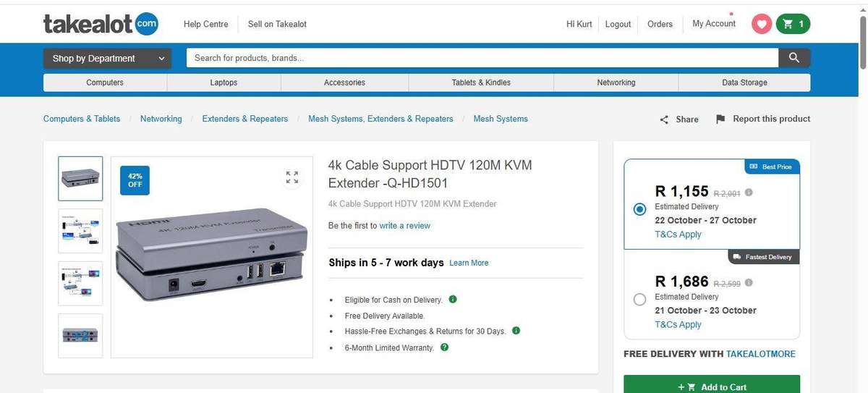The width and height of the screenshot is (868, 393).
Task: Click info icon beside Cash on Delivery
Action: [453, 299]
